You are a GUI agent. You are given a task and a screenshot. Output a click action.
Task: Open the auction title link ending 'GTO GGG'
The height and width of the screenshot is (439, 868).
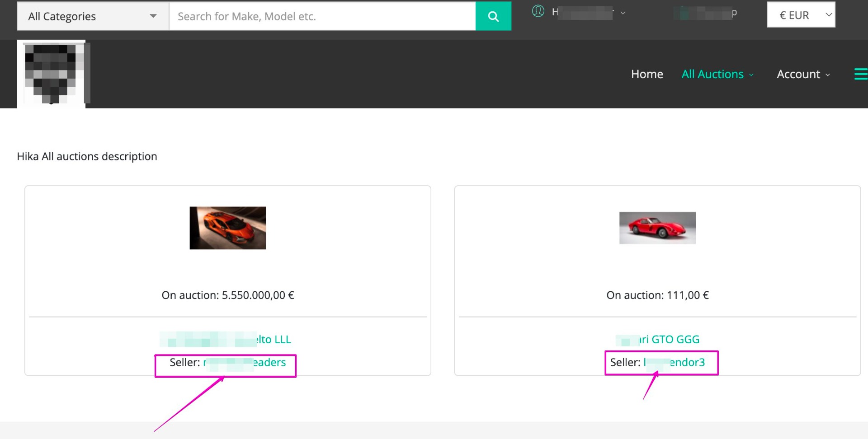658,339
